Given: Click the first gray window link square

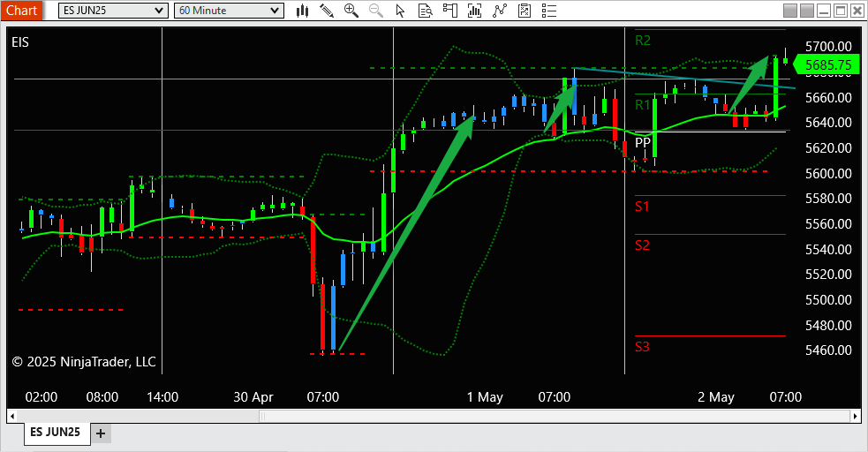Looking at the screenshot, I should tap(790, 11).
